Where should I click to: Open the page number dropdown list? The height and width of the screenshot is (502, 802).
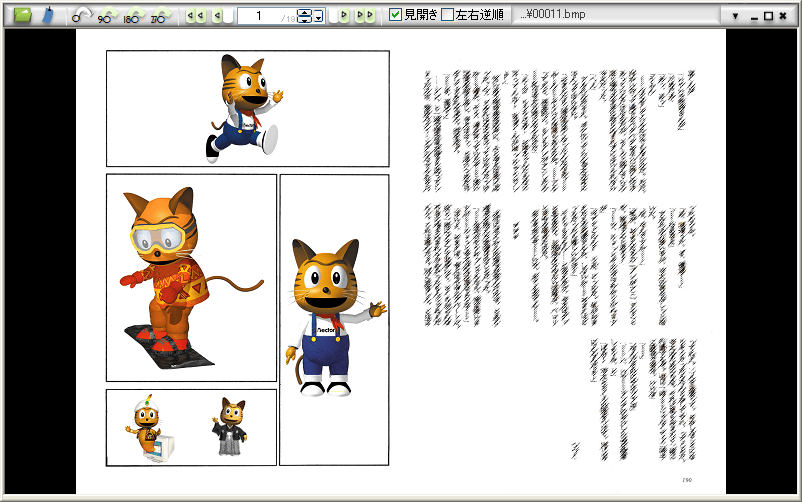(319, 16)
